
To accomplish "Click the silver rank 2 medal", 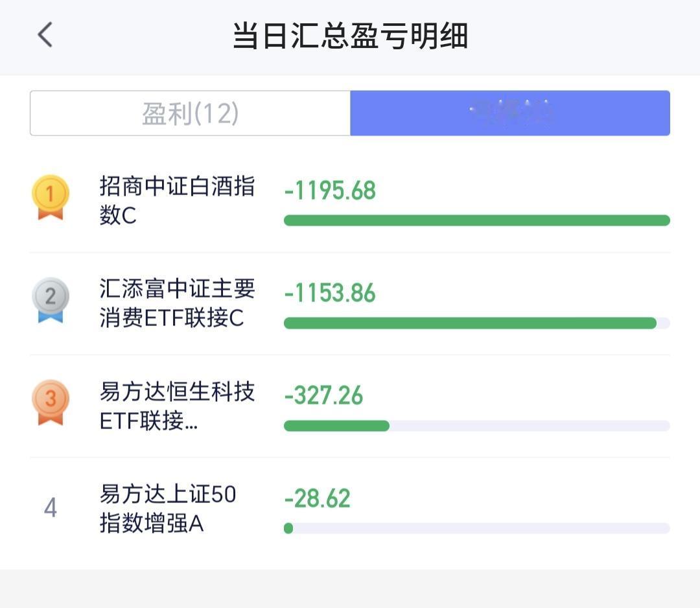I will click(x=51, y=300).
